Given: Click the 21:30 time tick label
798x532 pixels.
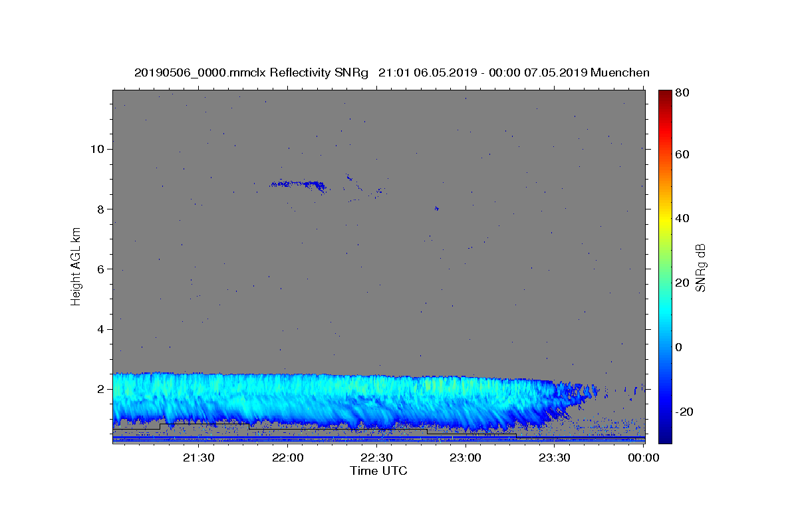Looking at the screenshot, I should (x=199, y=458).
